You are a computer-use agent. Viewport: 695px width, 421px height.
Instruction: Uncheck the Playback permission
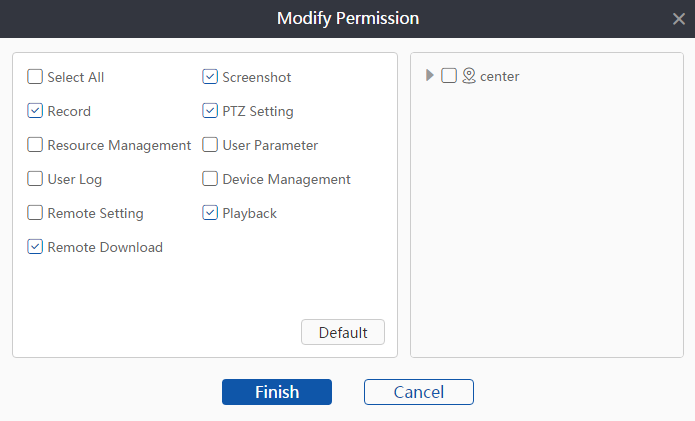[210, 213]
